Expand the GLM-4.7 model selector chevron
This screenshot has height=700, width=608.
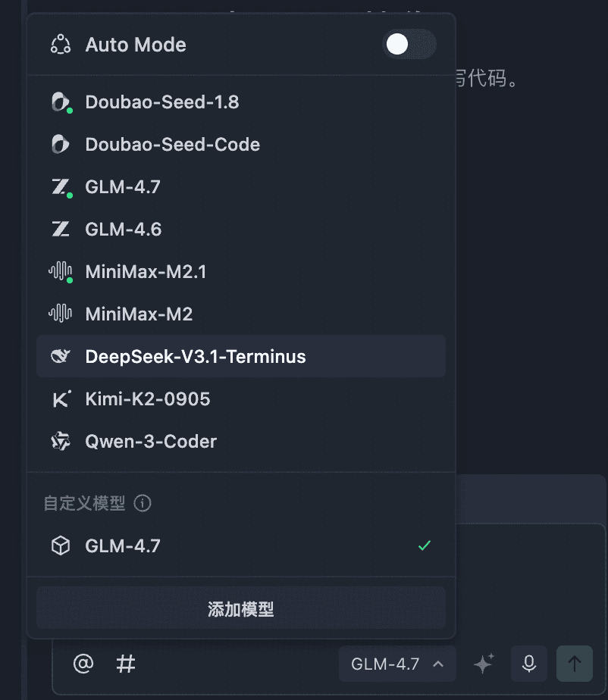coord(438,664)
